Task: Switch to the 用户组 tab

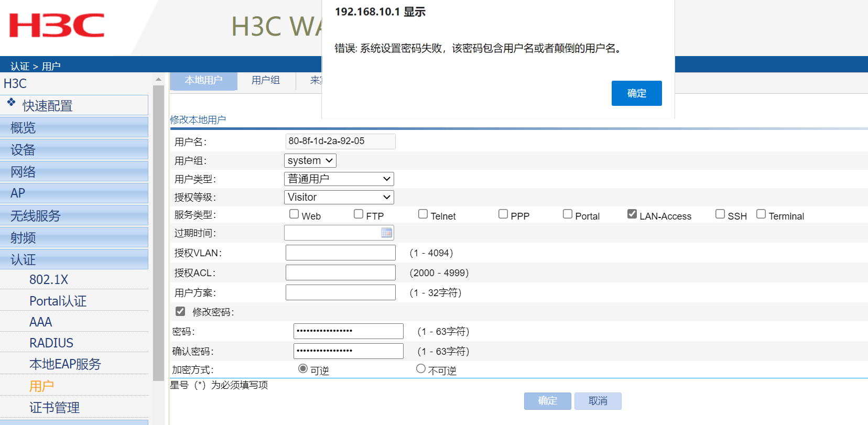Action: [x=266, y=81]
